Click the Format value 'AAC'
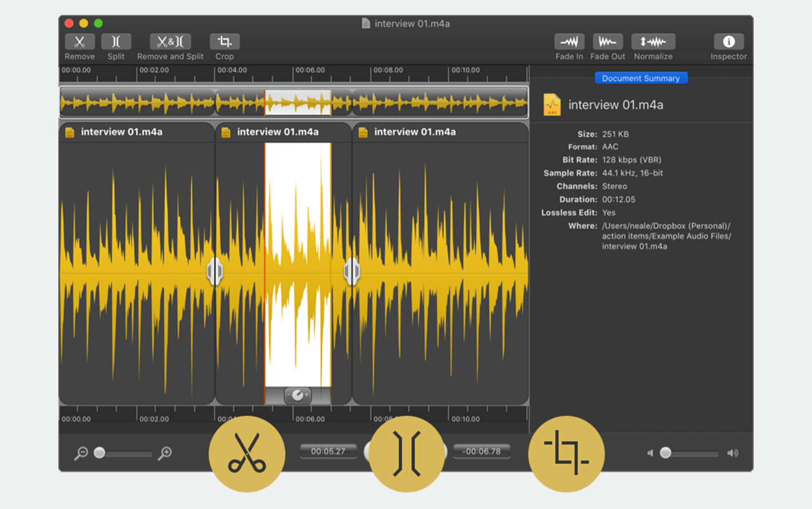 610,147
